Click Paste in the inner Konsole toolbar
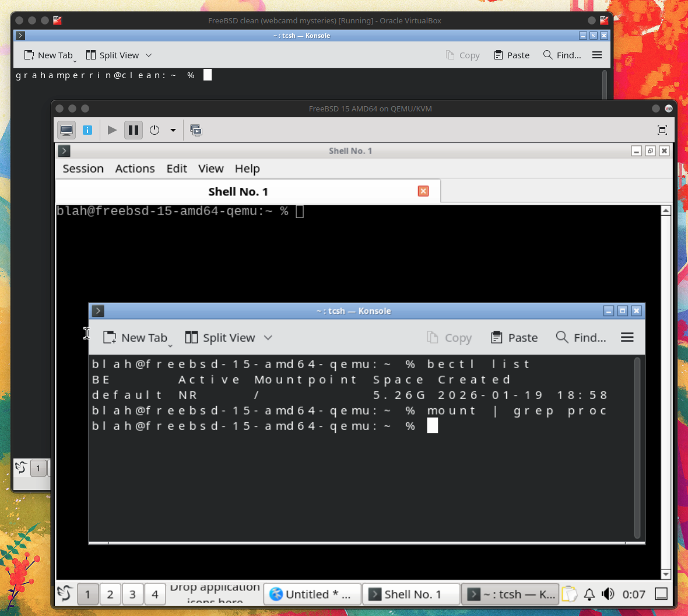Viewport: 688px width, 616px height. (x=514, y=338)
